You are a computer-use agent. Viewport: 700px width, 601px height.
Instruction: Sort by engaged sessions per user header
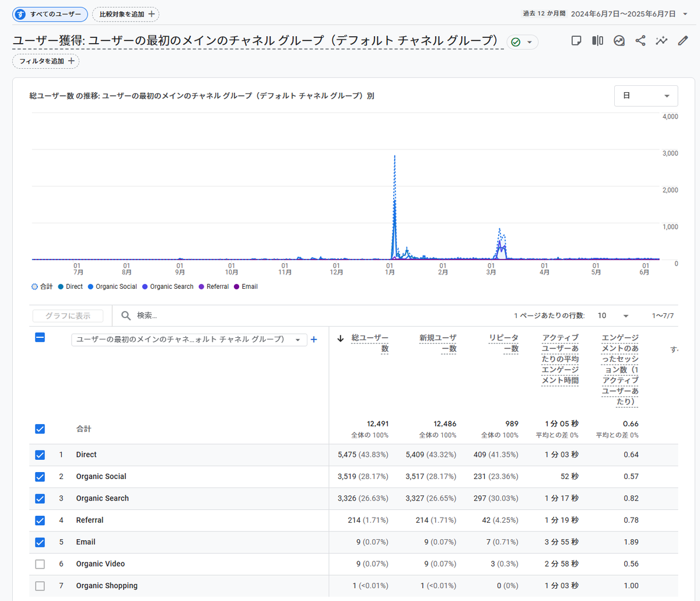click(620, 369)
